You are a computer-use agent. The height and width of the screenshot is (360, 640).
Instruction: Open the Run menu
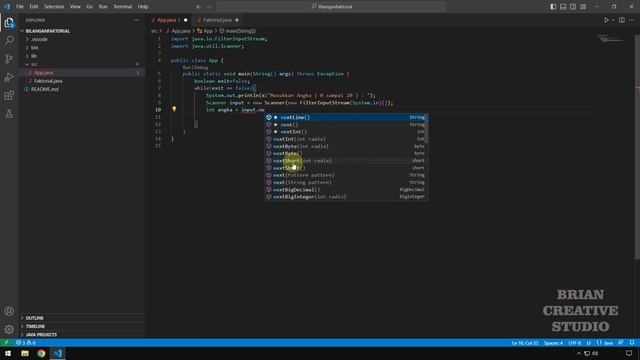point(103,7)
